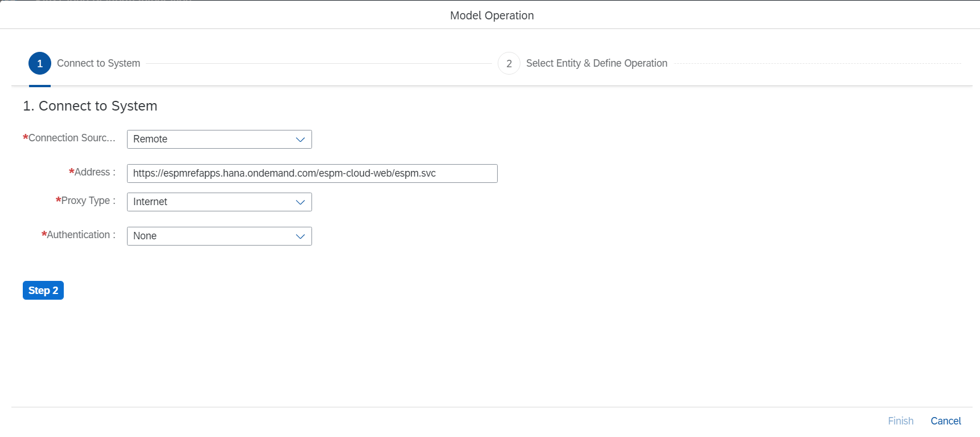Open the Connection Source combo box showing Remote

211,140
